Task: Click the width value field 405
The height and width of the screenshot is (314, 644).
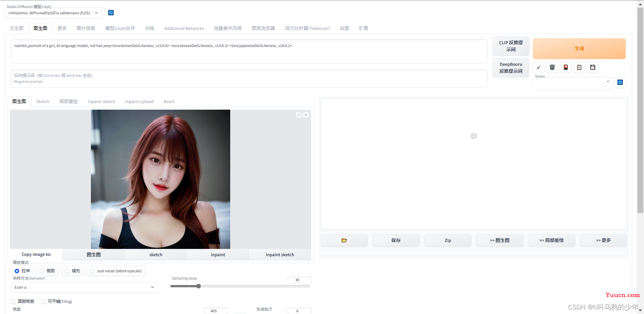Action: click(216, 311)
